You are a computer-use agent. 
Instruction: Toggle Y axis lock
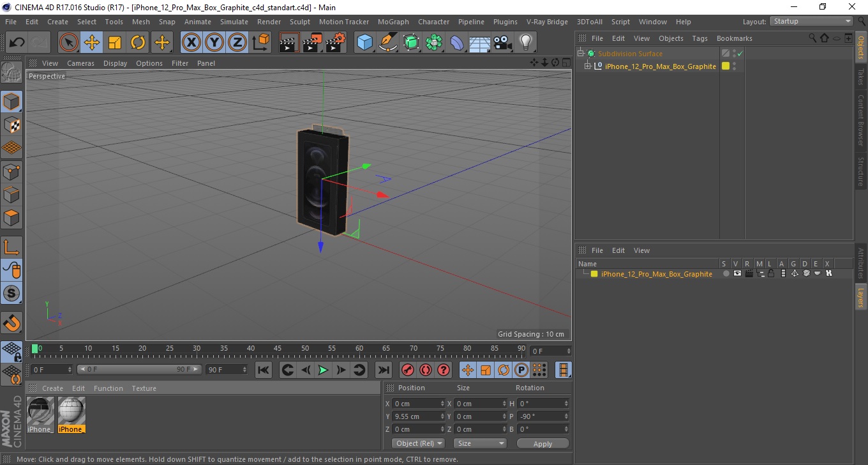pos(214,43)
